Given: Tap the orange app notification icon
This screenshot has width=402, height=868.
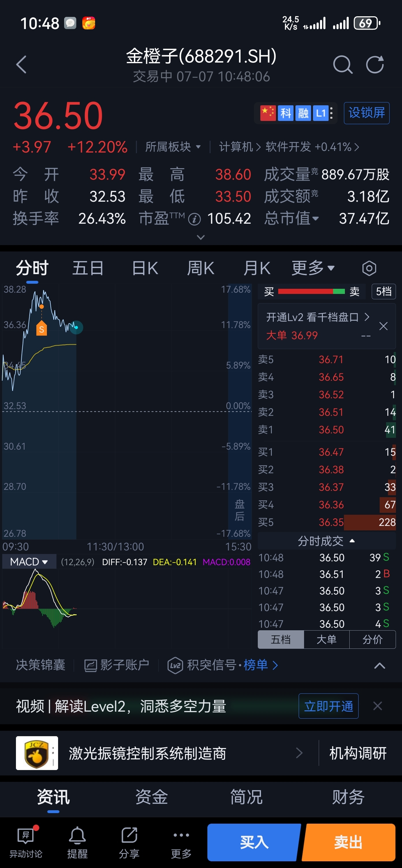Looking at the screenshot, I should [89, 23].
